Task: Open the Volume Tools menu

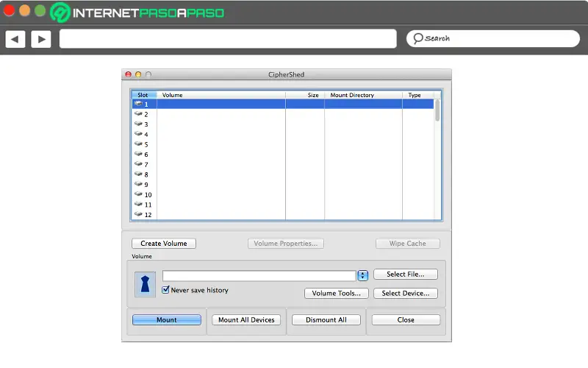Action: tap(337, 293)
